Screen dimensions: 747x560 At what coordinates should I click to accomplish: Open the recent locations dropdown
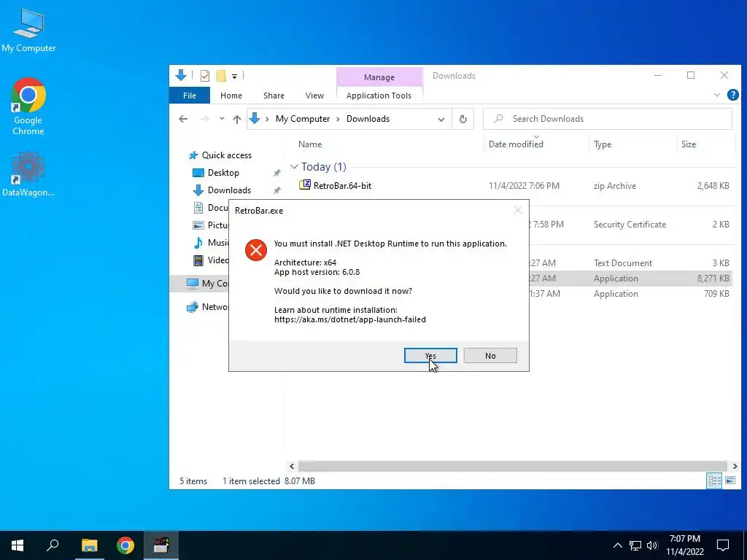[x=222, y=119]
